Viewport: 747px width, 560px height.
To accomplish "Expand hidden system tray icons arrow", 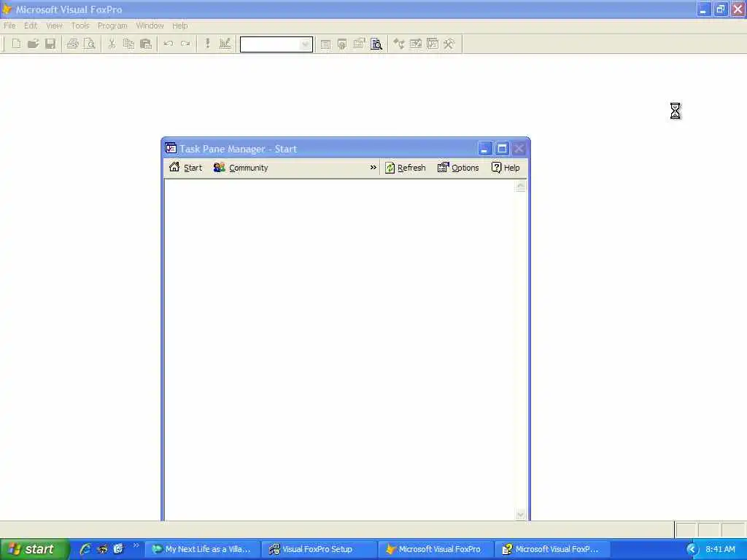I will pos(692,549).
